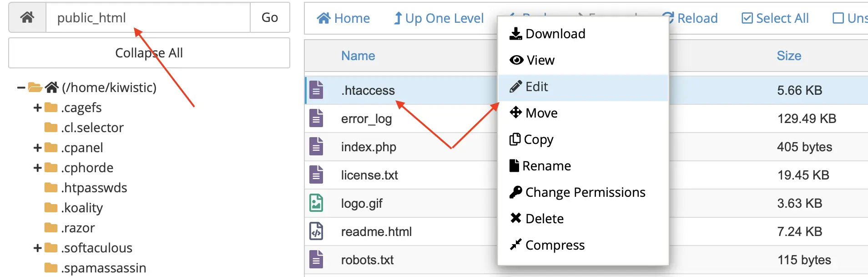Choose Move from the context menu
The width and height of the screenshot is (868, 277).
(x=583, y=113)
